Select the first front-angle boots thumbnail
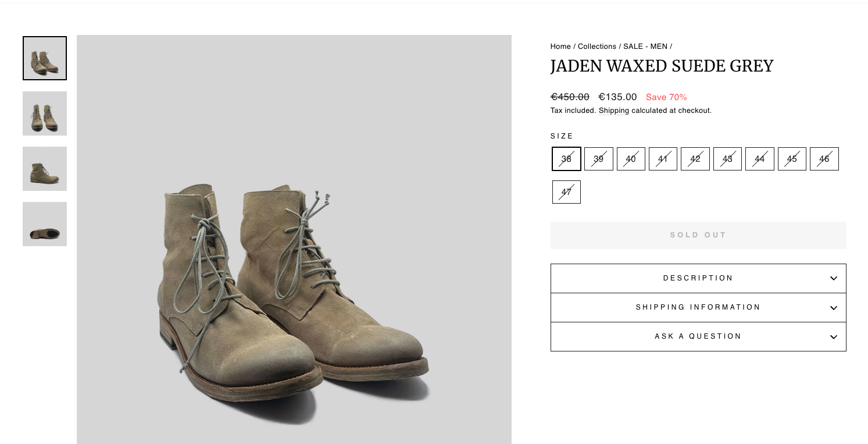The image size is (868, 444). 45,58
